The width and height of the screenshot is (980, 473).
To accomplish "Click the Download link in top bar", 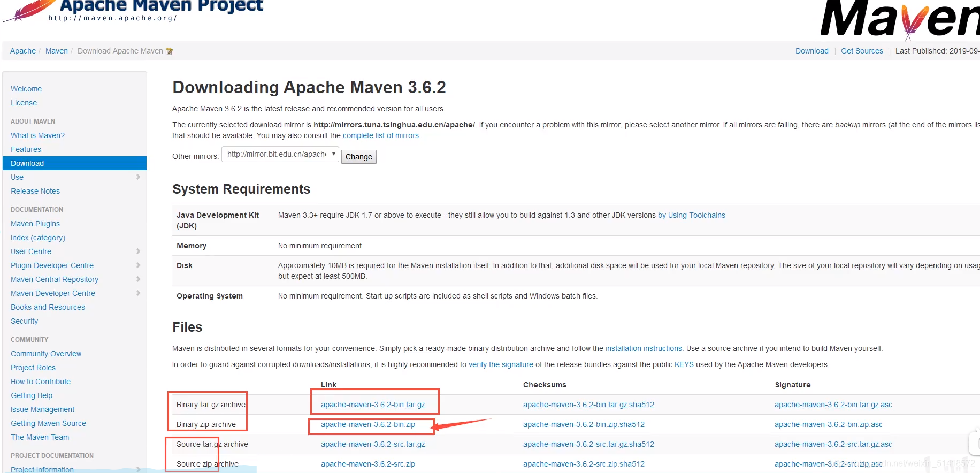I will click(x=812, y=51).
